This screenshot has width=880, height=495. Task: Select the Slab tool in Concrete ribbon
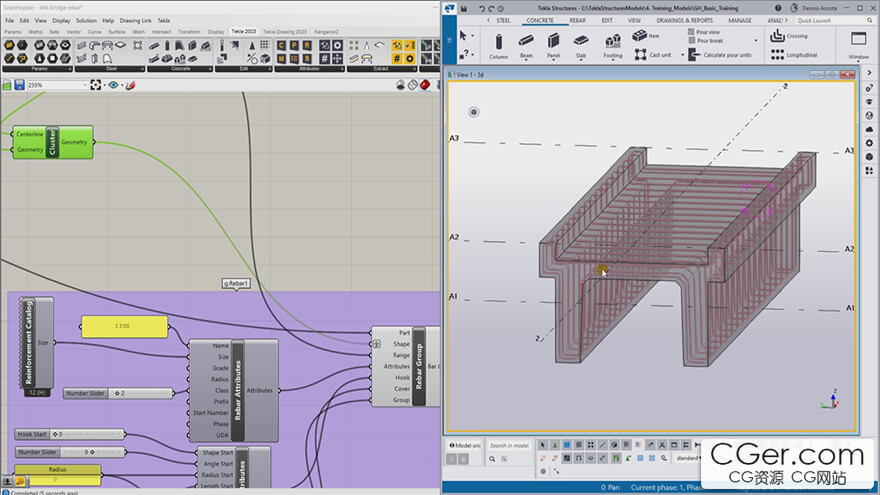581,45
